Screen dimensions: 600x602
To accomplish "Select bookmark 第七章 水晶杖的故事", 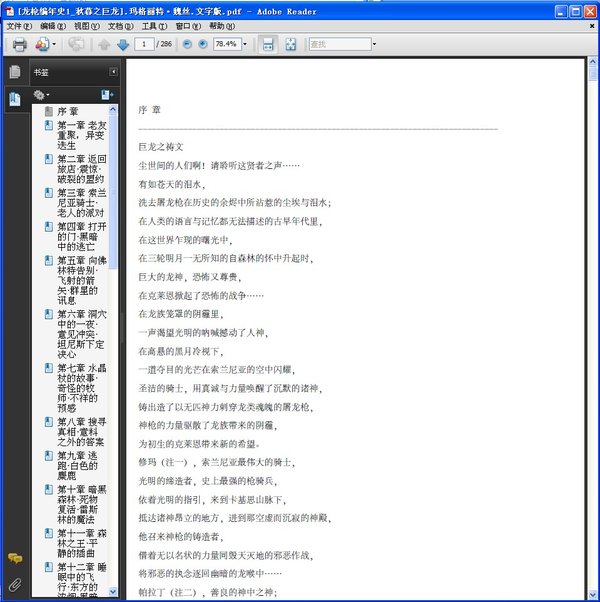I will pos(82,388).
